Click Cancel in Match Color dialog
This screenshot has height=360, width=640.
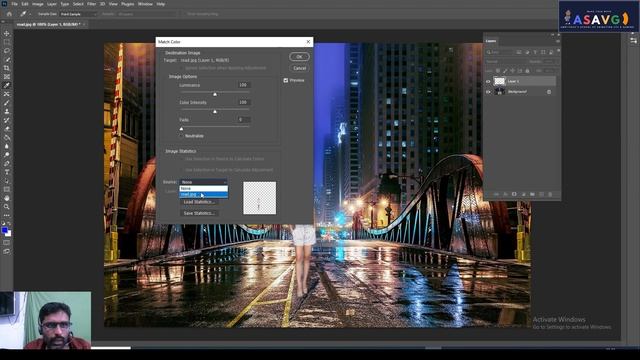[299, 68]
